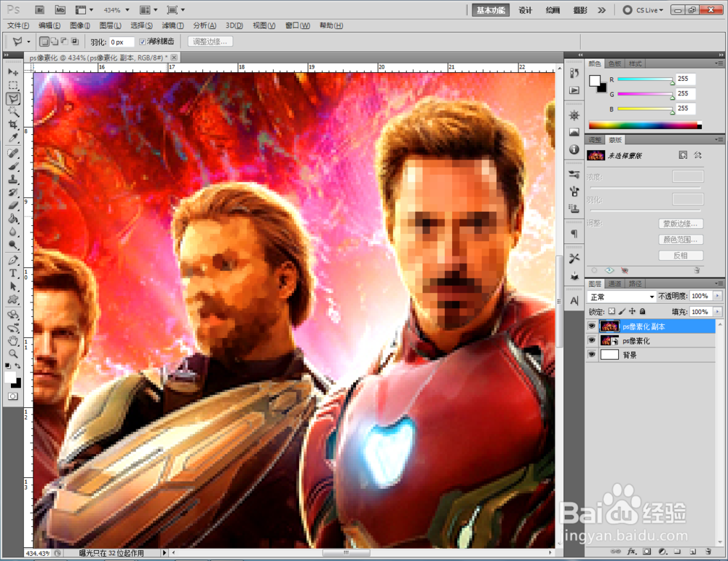Select the Eyedropper tool
Image resolution: width=728 pixels, height=561 pixels.
[13, 138]
